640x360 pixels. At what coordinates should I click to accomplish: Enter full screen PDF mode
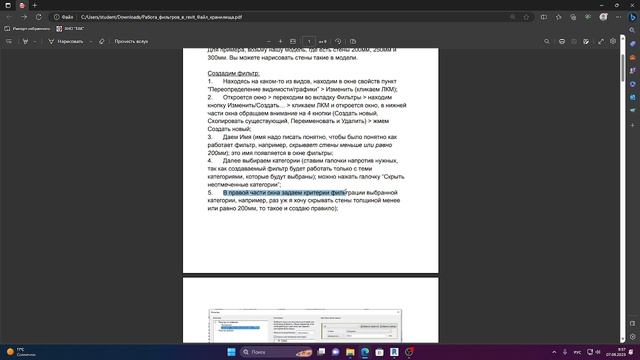(601, 41)
